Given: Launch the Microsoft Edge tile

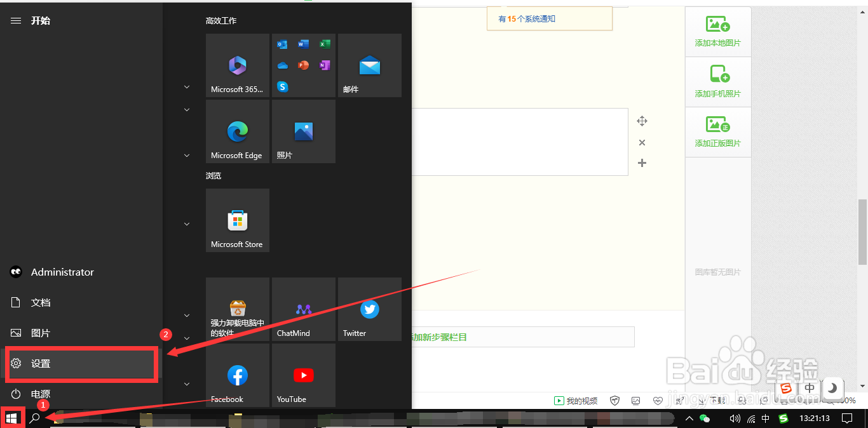Looking at the screenshot, I should (238, 131).
